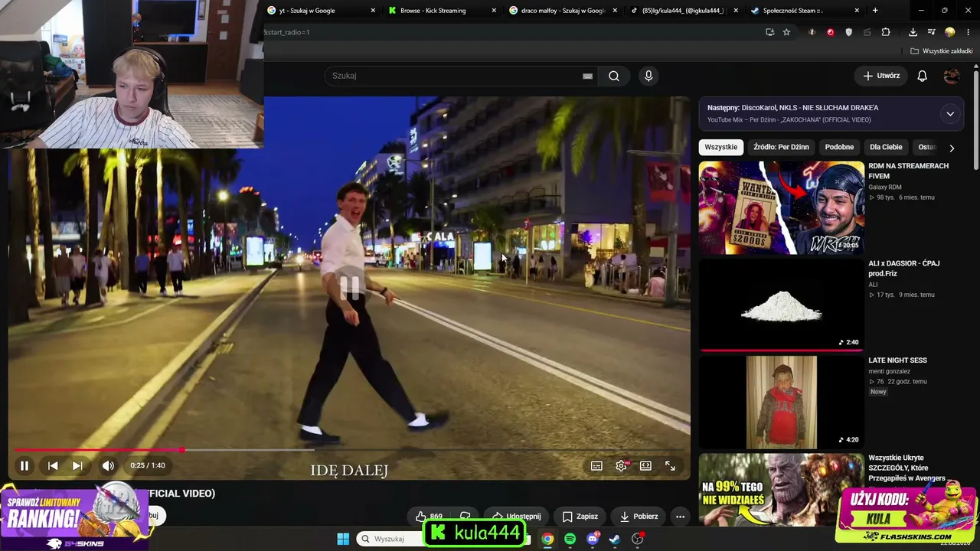This screenshot has width=980, height=551.
Task: Save the video with Zapisz
Action: [x=580, y=517]
